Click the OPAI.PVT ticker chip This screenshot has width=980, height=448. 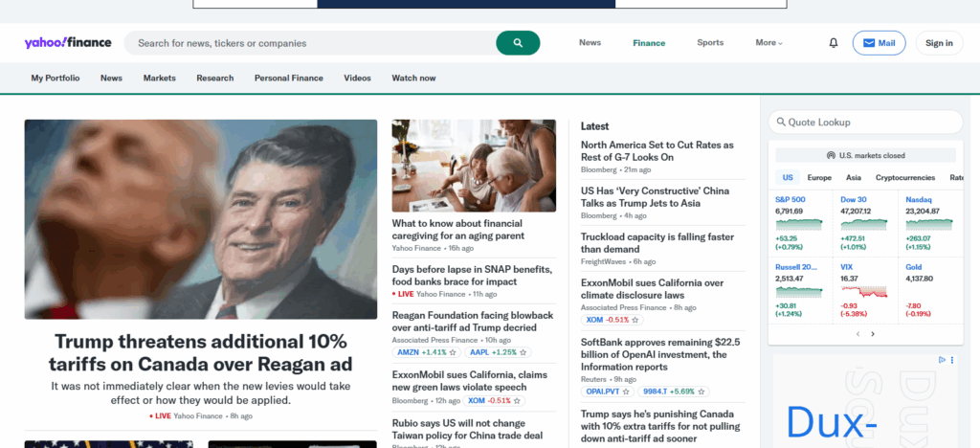coord(608,392)
